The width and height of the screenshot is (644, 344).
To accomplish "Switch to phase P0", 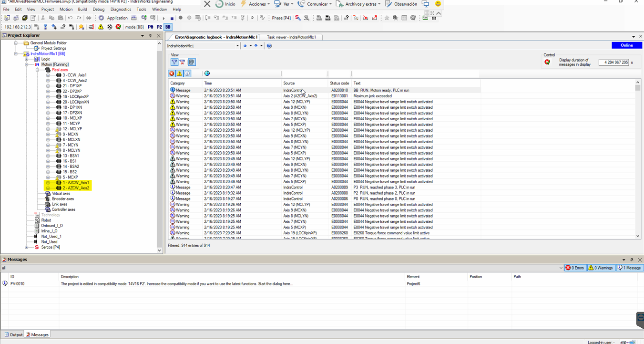I will click(151, 27).
